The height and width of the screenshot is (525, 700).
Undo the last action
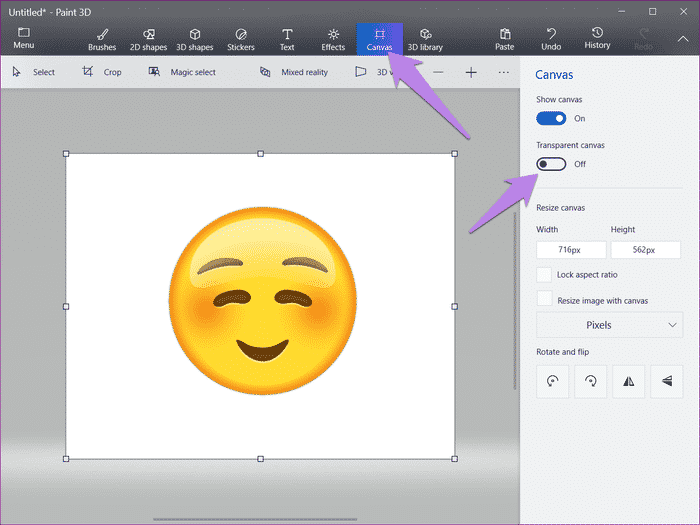click(x=551, y=39)
